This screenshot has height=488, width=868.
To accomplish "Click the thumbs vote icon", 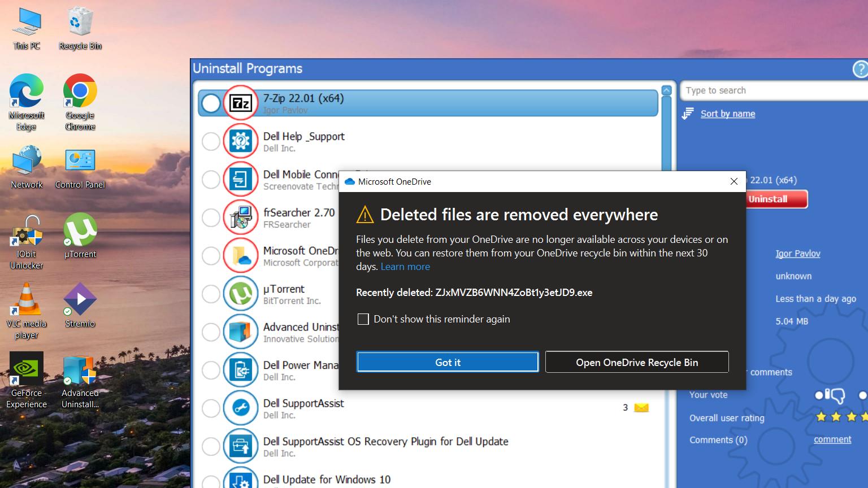I will coord(830,395).
